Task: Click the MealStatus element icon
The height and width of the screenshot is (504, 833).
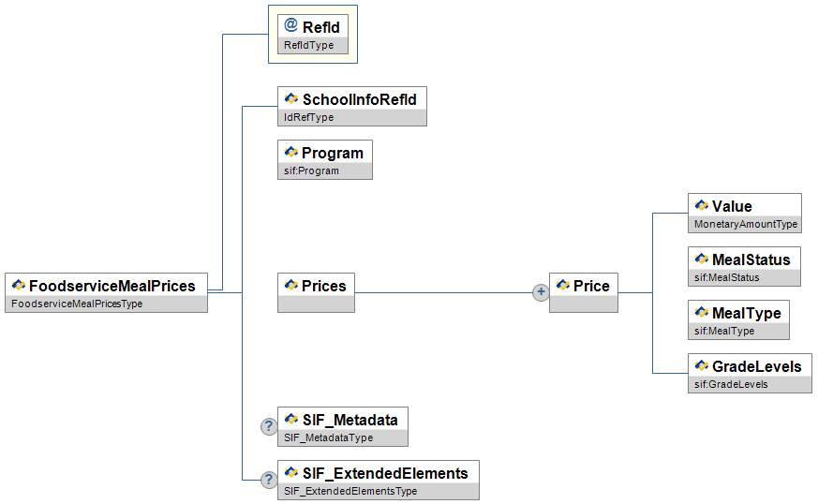Action: click(701, 259)
